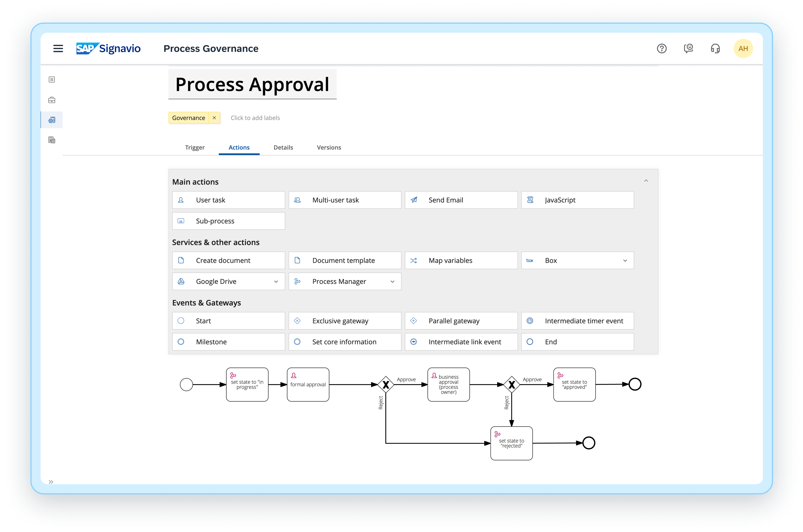Click the AH user avatar
The height and width of the screenshot is (532, 803).
743,48
